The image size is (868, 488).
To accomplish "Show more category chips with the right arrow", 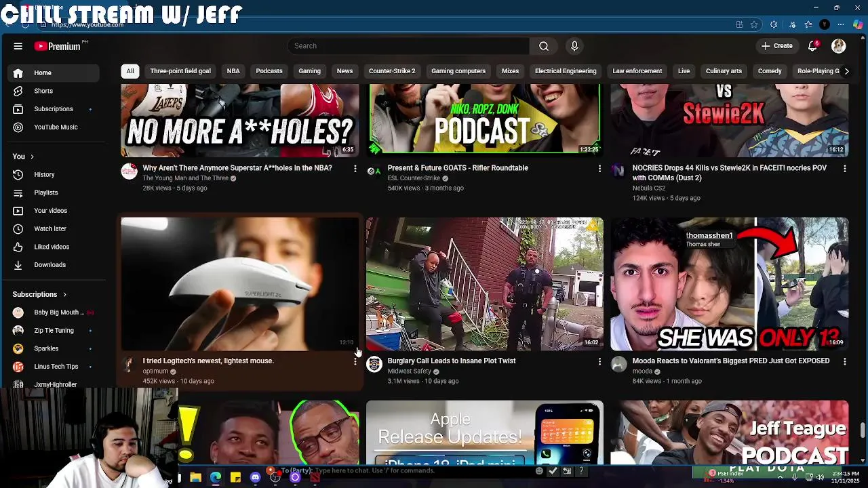I will coord(846,71).
